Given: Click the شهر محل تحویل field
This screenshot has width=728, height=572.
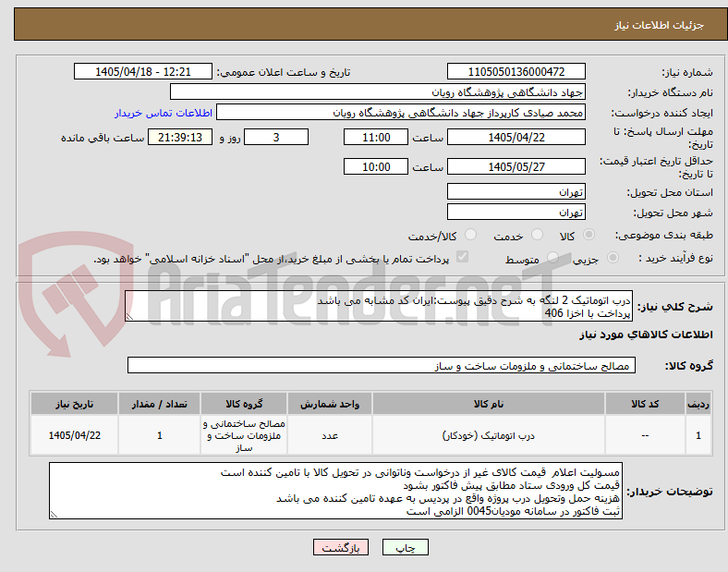Looking at the screenshot, I should (x=516, y=213).
